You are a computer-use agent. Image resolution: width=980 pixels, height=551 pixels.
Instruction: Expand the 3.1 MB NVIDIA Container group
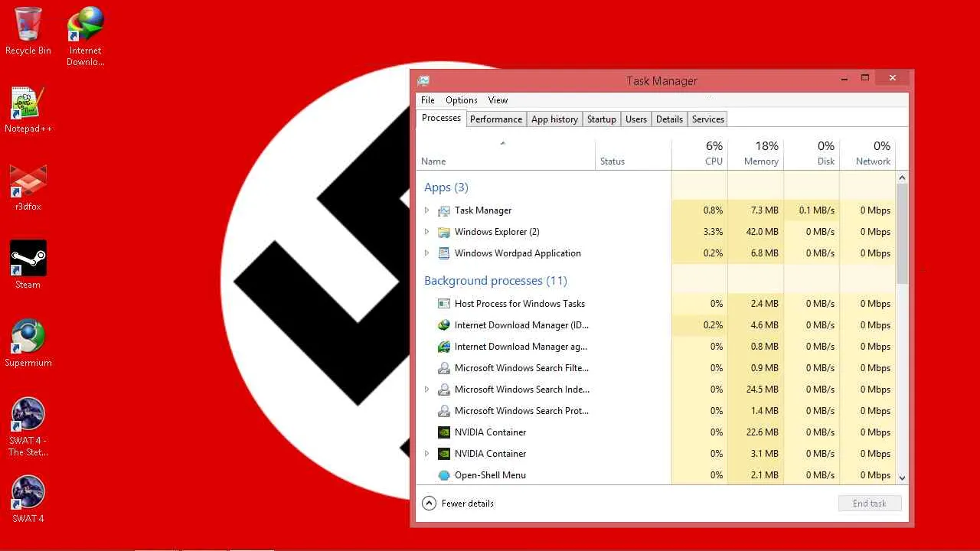tap(427, 454)
